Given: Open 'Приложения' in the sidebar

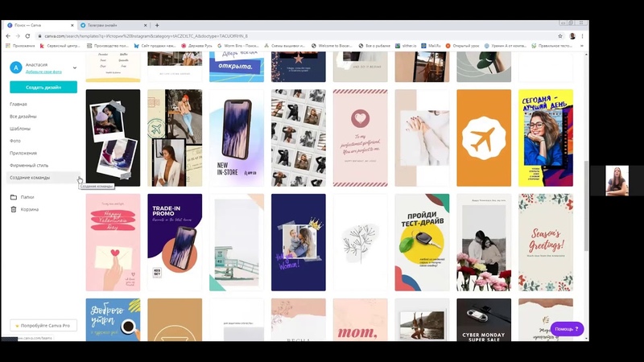Looking at the screenshot, I should (23, 153).
